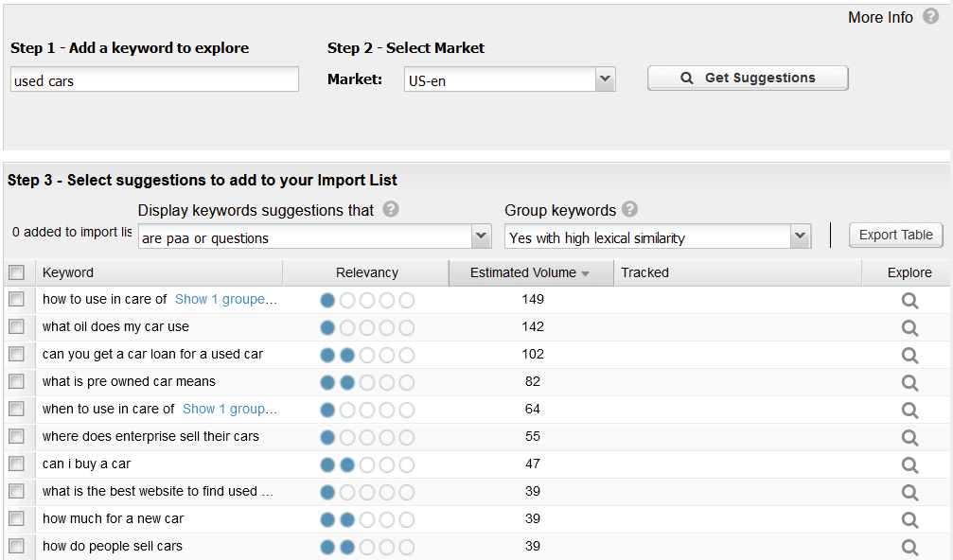Explore the keyword 'what oil does my car use'
Image resolution: width=953 pixels, height=560 pixels.
[909, 327]
